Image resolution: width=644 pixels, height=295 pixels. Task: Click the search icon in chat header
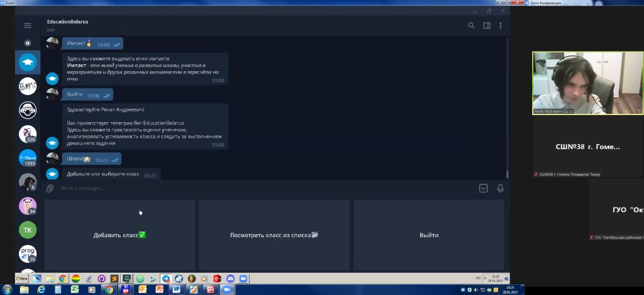click(471, 26)
